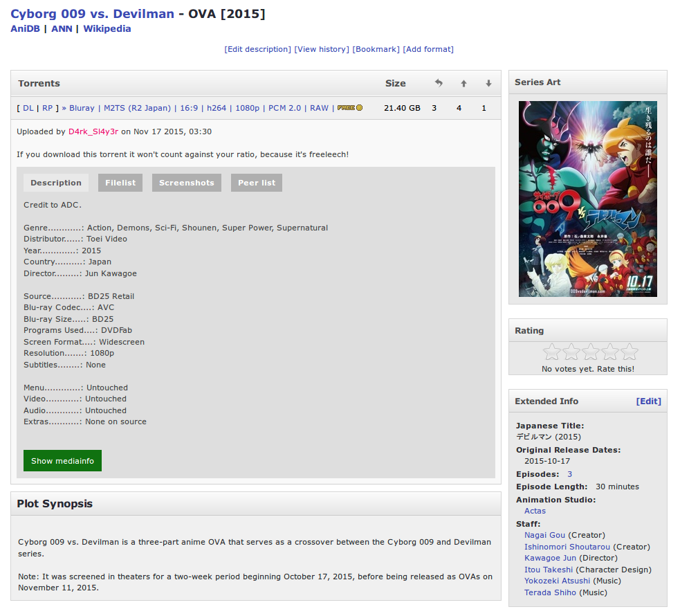
Task: Click the freeleech gold coin icon
Action: (359, 108)
